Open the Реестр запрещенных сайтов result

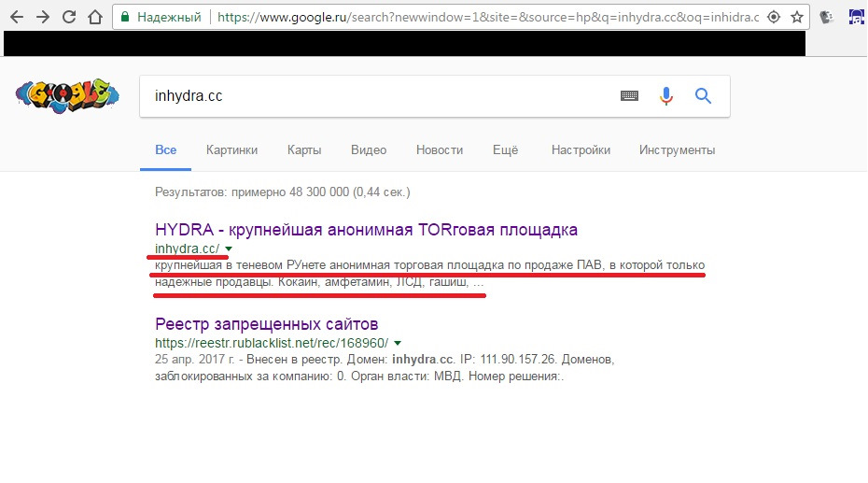pos(266,324)
